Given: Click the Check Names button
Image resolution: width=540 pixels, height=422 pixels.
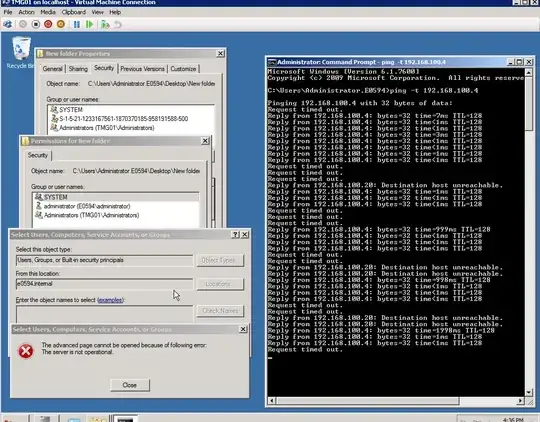Looking at the screenshot, I should click(x=220, y=311).
